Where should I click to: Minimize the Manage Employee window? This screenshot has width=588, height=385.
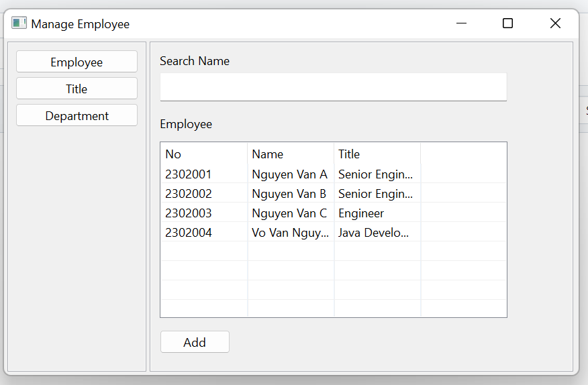[x=461, y=23]
